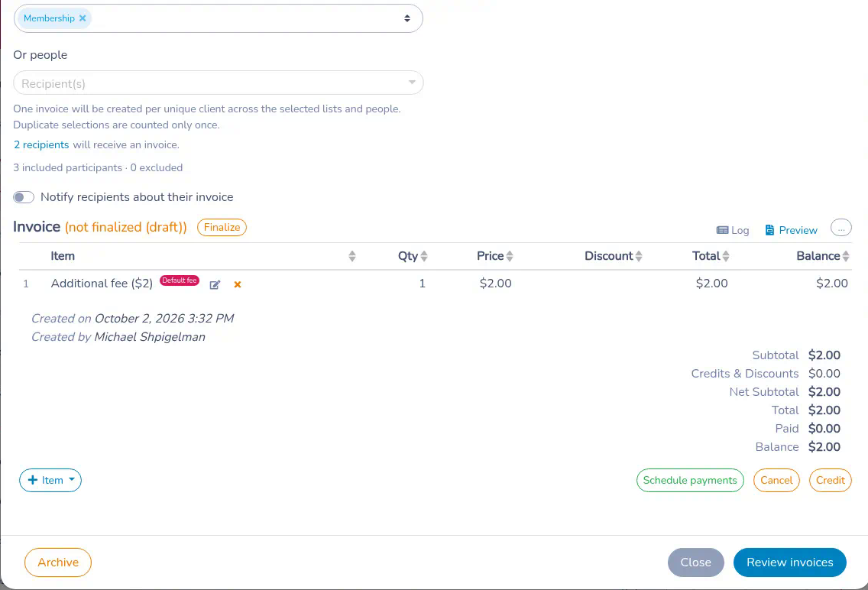Click the Close button
Image resolution: width=868 pixels, height=590 pixels.
[x=696, y=562]
